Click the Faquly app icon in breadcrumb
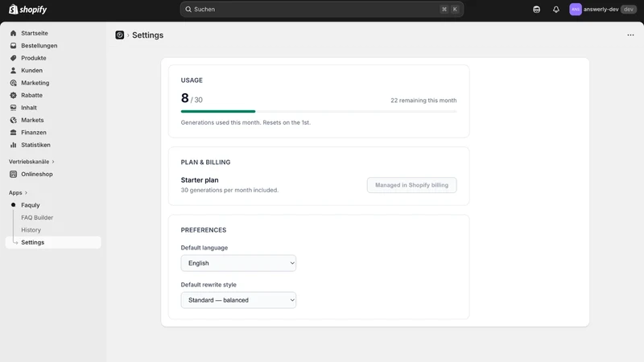 [119, 35]
